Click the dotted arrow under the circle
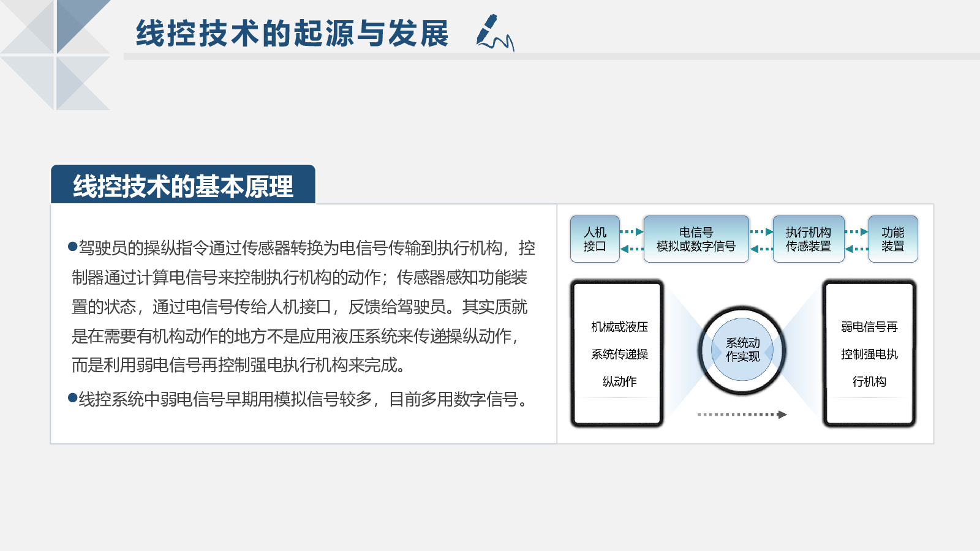 click(742, 414)
